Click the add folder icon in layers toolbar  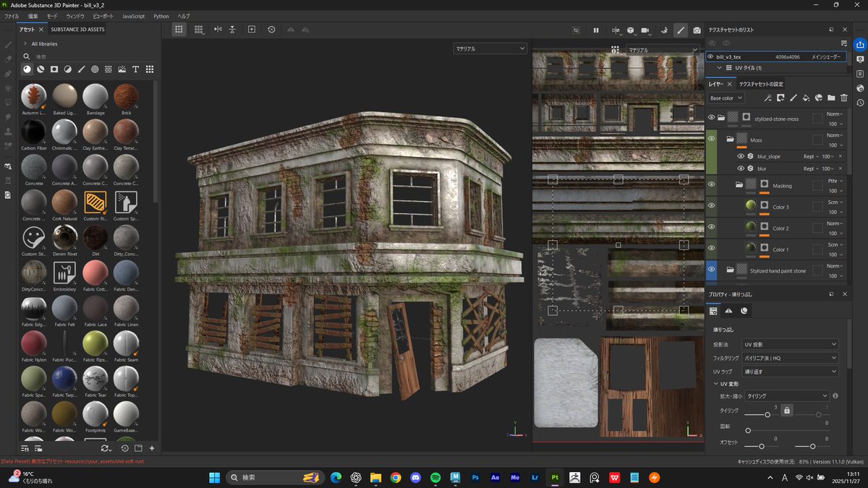click(x=831, y=98)
